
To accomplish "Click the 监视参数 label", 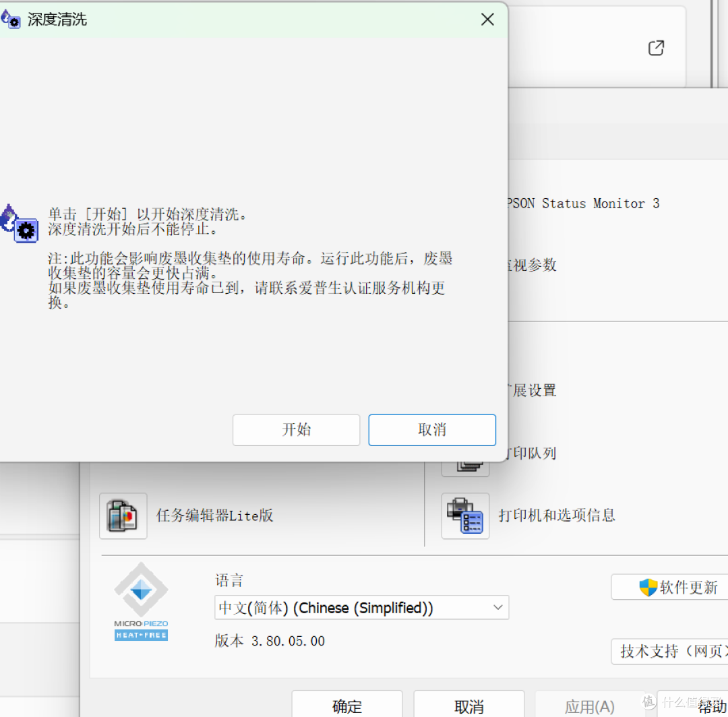I will tap(532, 265).
